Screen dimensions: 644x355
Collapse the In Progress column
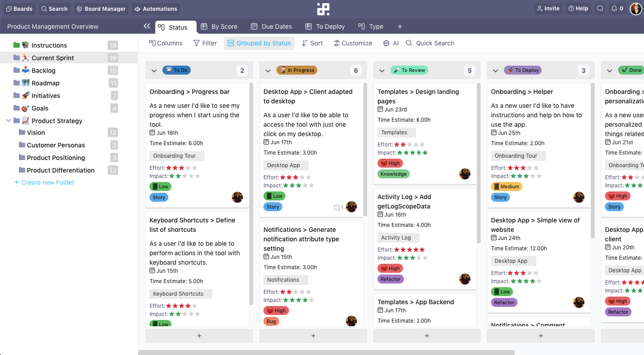268,71
